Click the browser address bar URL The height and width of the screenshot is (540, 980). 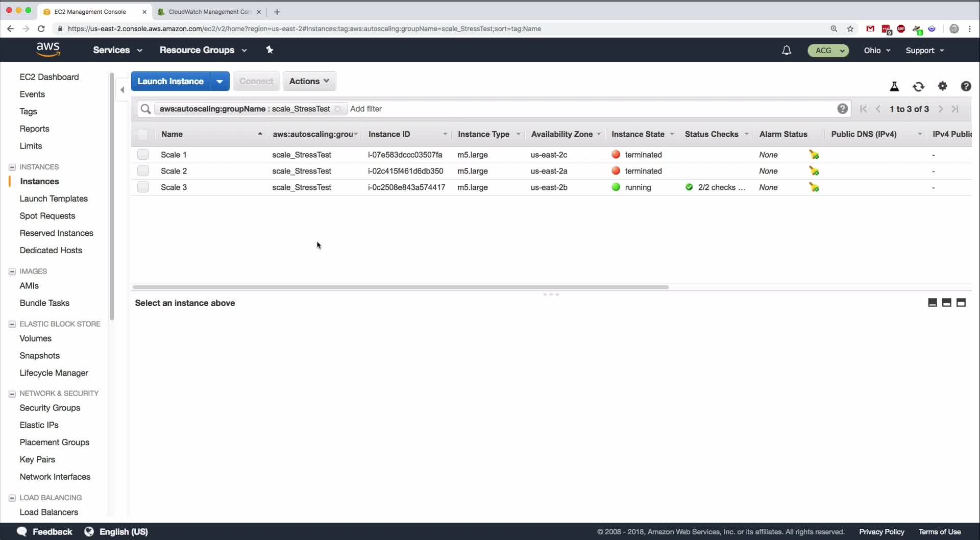point(304,29)
